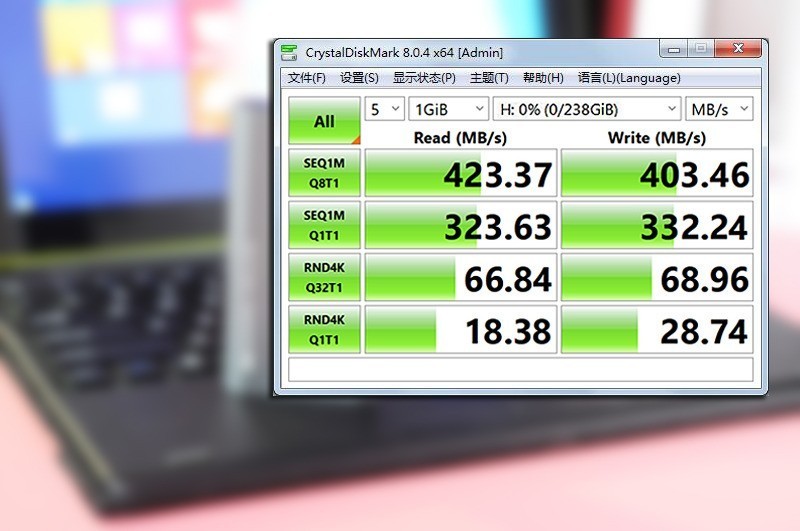
Task: Start the RND4K Q32T1 test
Action: pos(324,277)
